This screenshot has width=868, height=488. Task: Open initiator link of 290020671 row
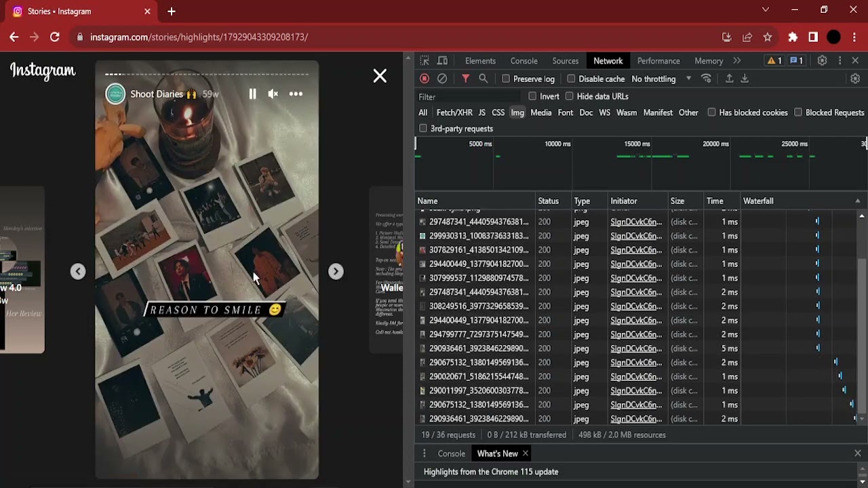coord(636,377)
